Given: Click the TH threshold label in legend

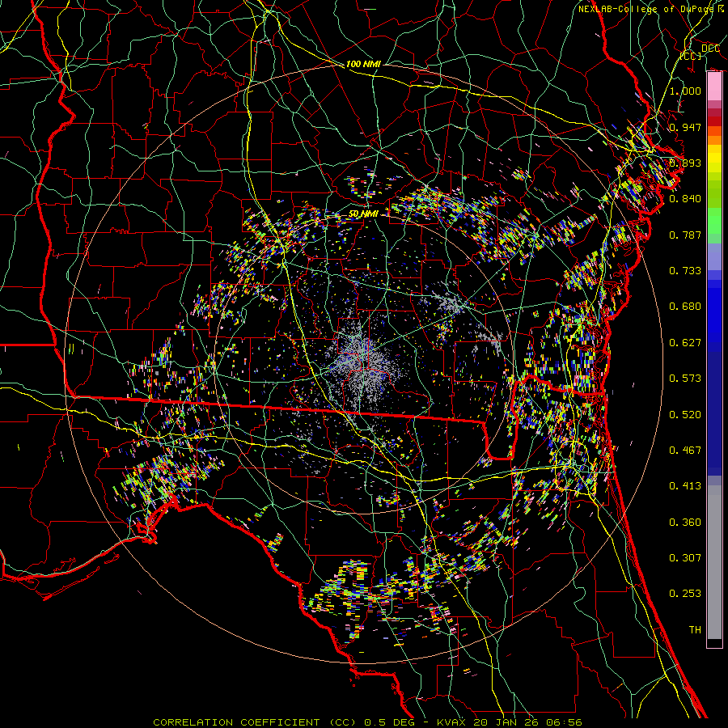Looking at the screenshot, I should point(694,629).
